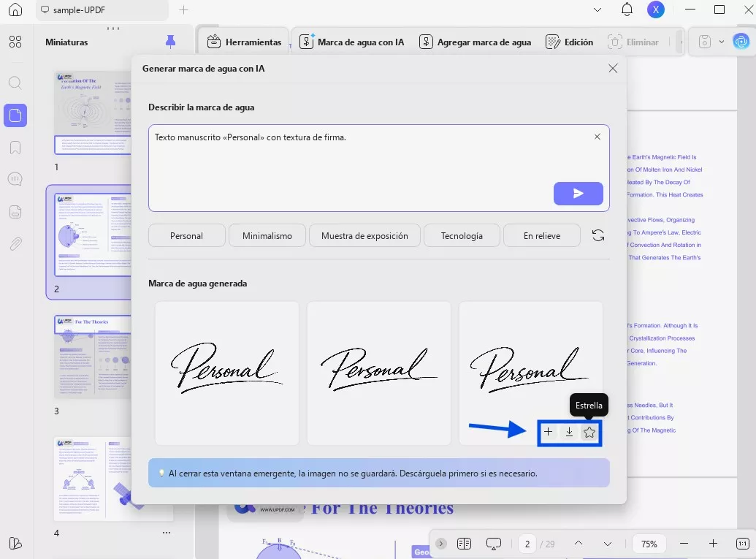Click the Eliminar toolbar item

pos(633,42)
